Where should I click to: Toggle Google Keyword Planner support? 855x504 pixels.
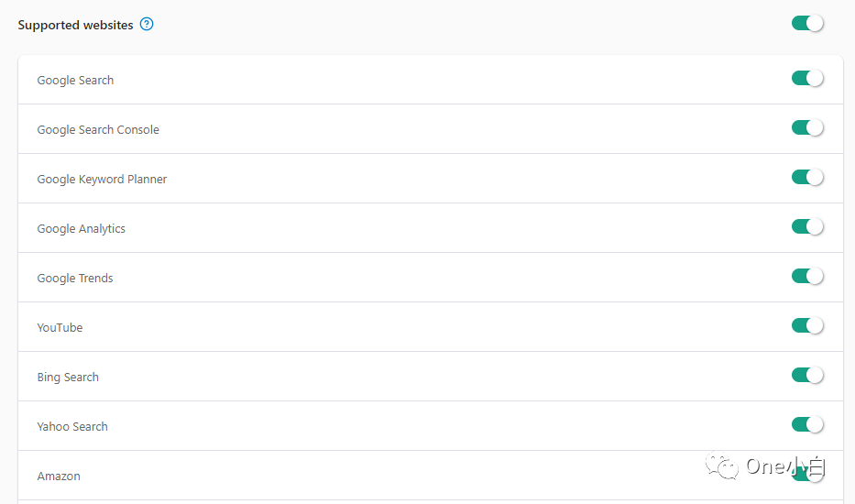point(807,177)
